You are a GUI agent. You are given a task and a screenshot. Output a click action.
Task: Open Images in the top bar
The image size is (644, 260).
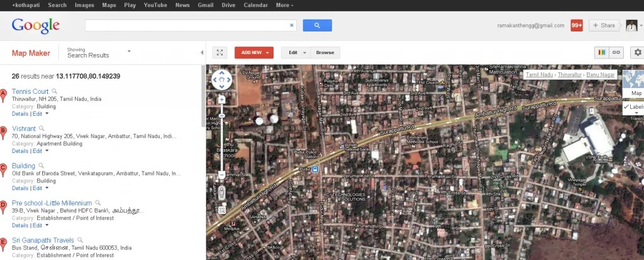click(84, 5)
